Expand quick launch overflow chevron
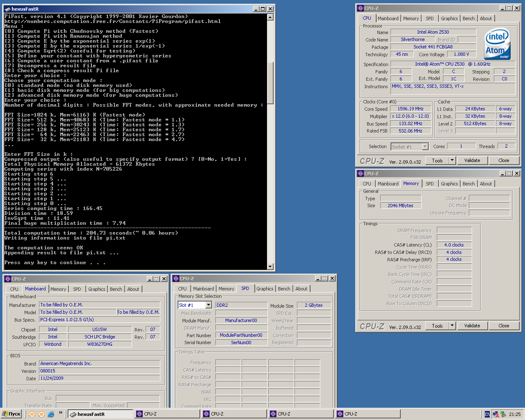 click(61, 413)
